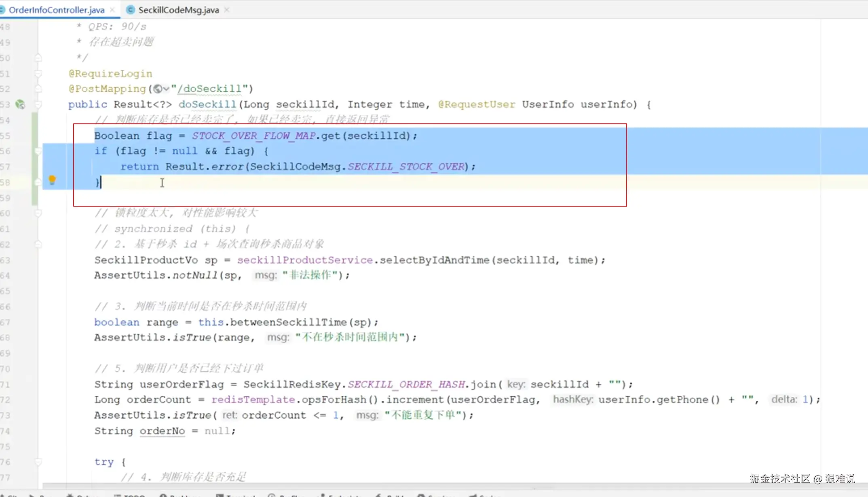Click the SeckillCodeMsg.java class file icon
This screenshot has width=868, height=497.
coord(130,10)
